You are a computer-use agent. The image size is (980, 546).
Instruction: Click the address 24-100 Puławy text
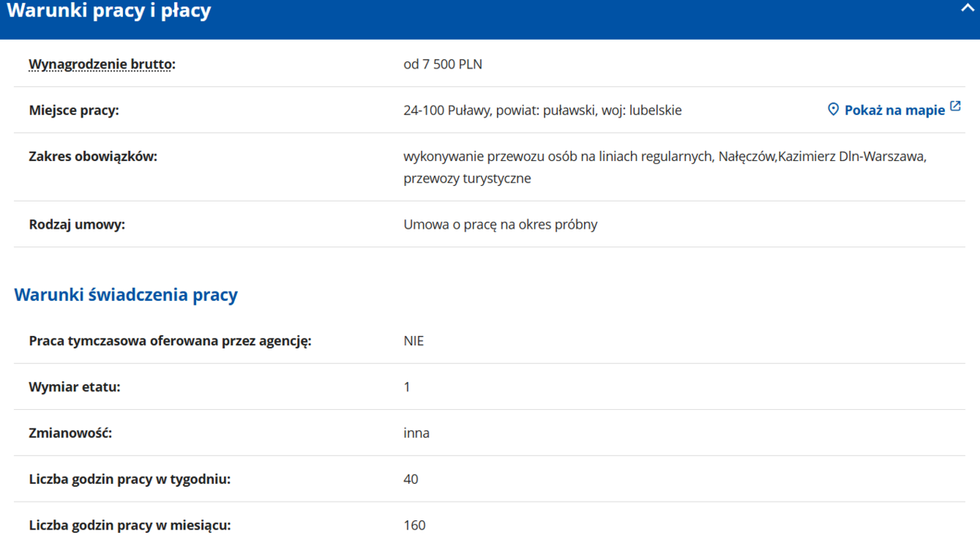click(x=542, y=110)
